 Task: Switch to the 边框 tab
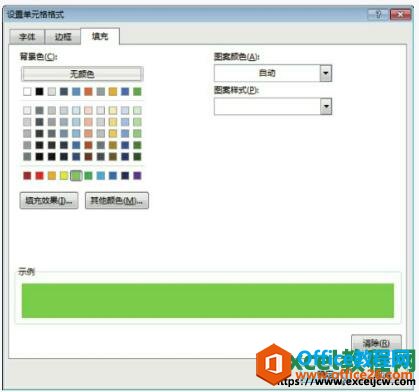[63, 37]
